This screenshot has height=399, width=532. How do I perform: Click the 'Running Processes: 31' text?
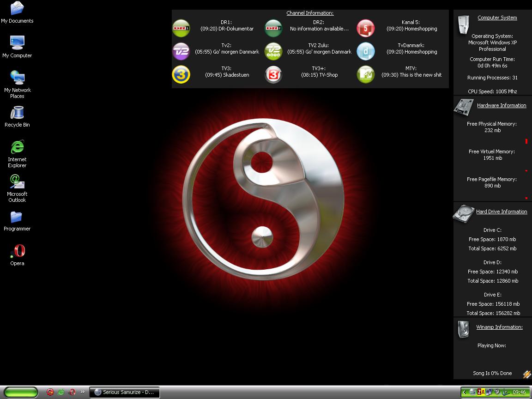pos(492,78)
